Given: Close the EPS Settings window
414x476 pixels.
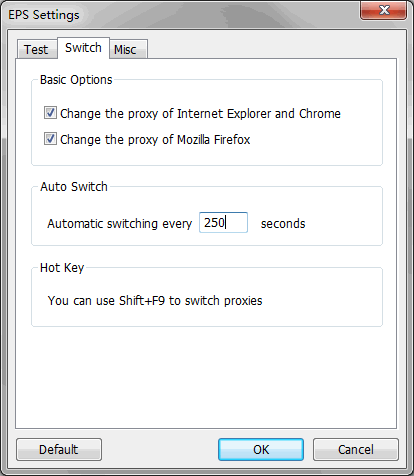Looking at the screenshot, I should (x=384, y=10).
